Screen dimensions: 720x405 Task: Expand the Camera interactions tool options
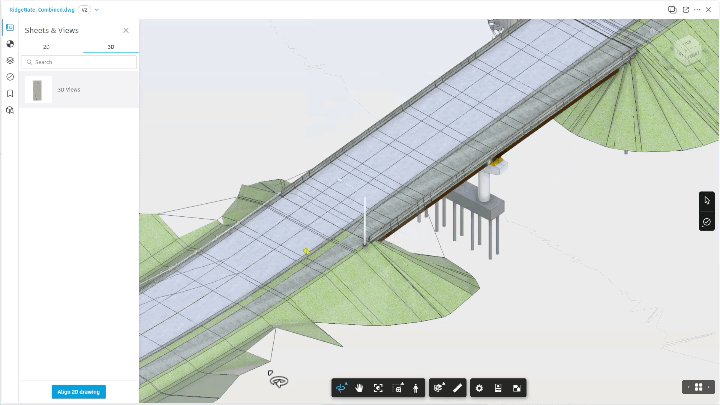tap(398, 388)
